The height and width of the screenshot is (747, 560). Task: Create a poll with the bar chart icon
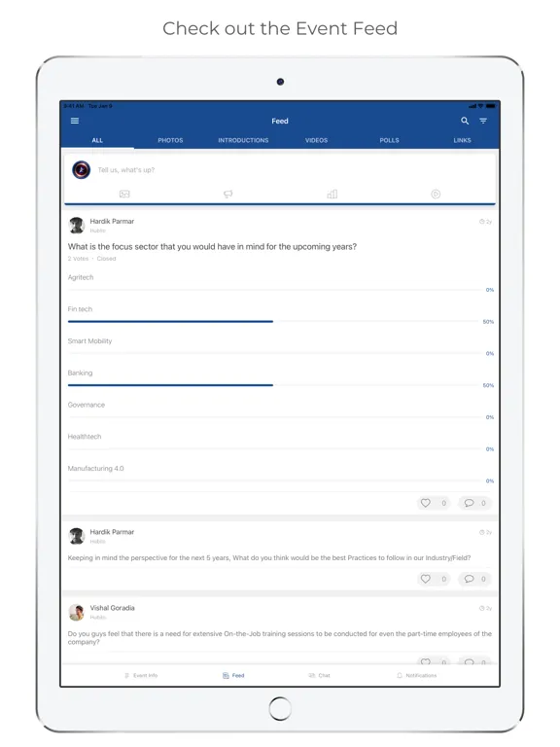[332, 194]
